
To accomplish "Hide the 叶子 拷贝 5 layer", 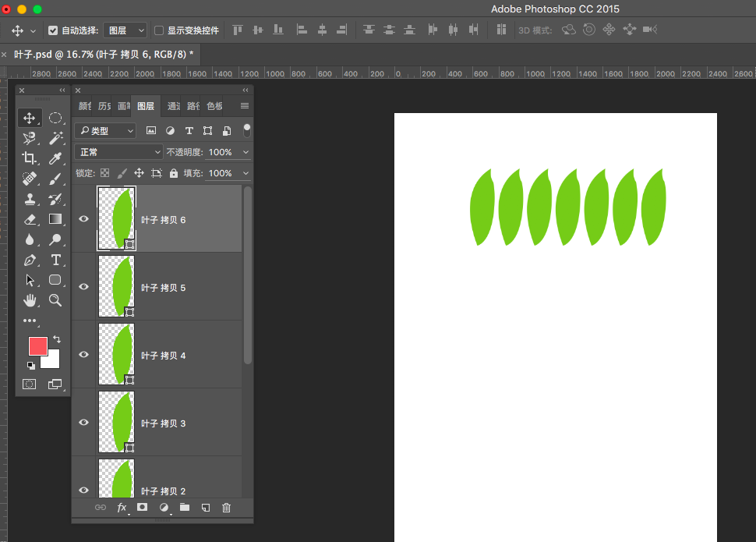I will point(84,287).
